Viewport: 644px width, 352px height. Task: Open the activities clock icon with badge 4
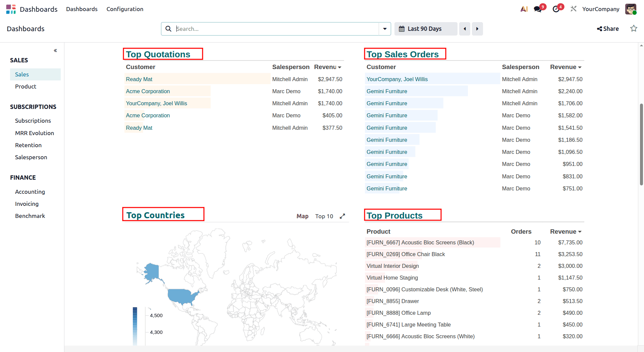click(x=556, y=9)
